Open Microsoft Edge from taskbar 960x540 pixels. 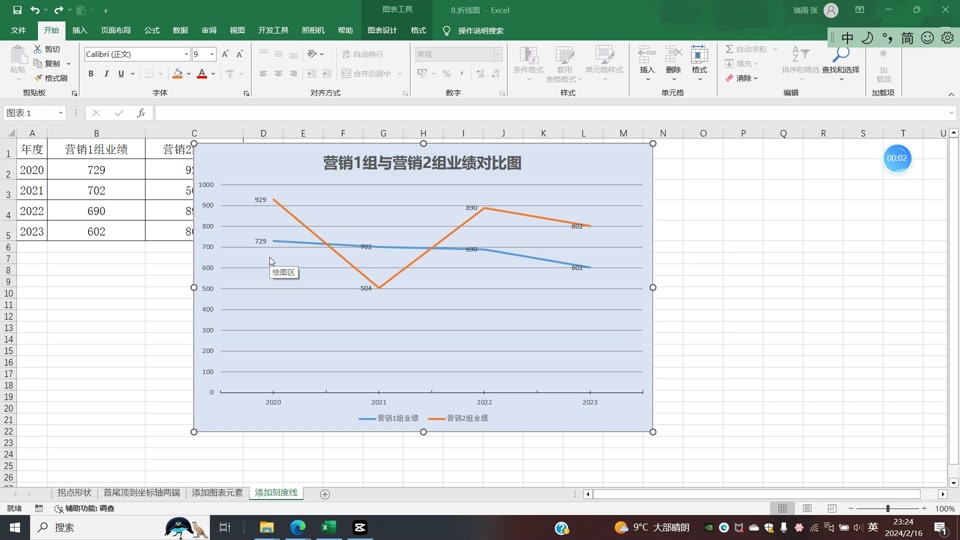pos(298,527)
